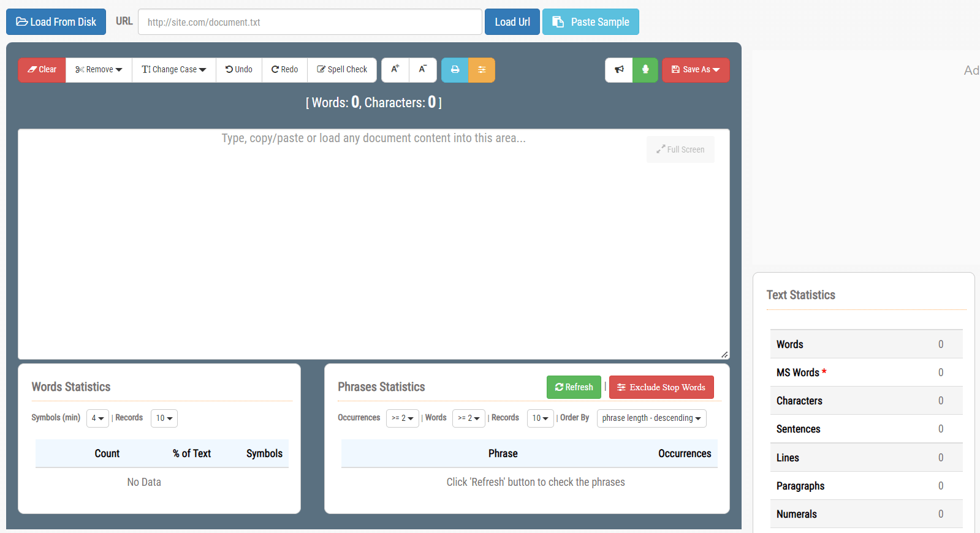The height and width of the screenshot is (533, 980).
Task: Refresh the Phrases Statistics
Action: point(574,387)
